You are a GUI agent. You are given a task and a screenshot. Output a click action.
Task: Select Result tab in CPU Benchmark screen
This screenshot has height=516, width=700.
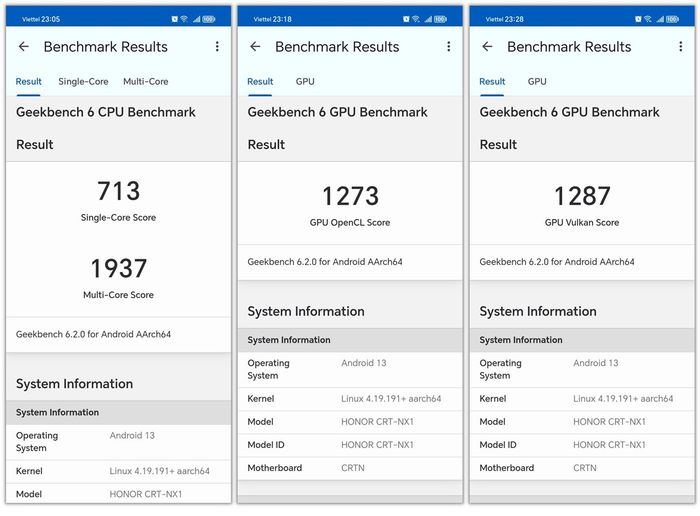click(x=29, y=82)
